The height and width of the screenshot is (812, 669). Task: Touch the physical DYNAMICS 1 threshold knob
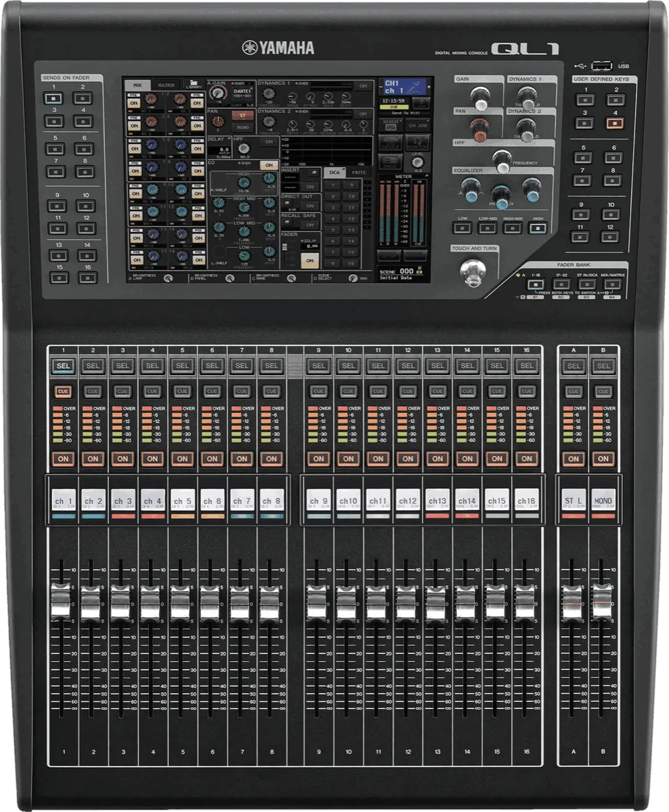[x=527, y=98]
